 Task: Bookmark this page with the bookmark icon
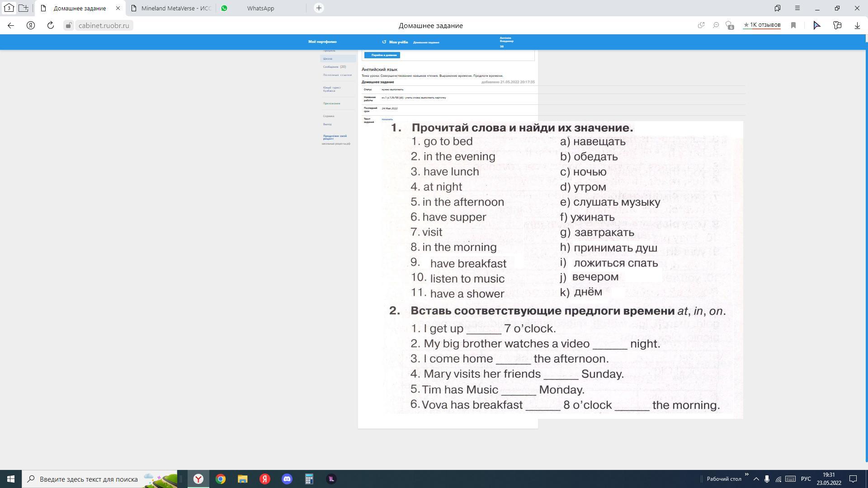point(793,25)
